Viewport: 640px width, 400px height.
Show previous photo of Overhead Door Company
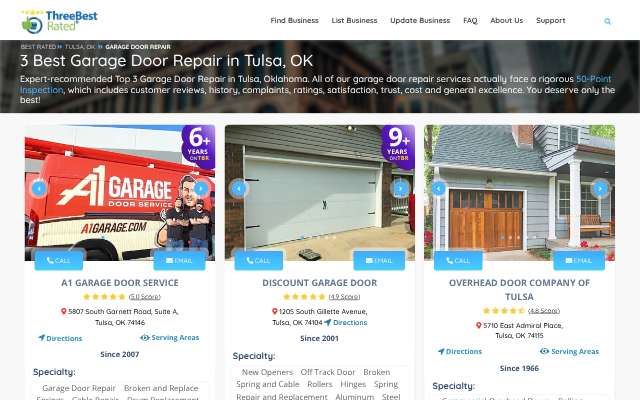(438, 189)
